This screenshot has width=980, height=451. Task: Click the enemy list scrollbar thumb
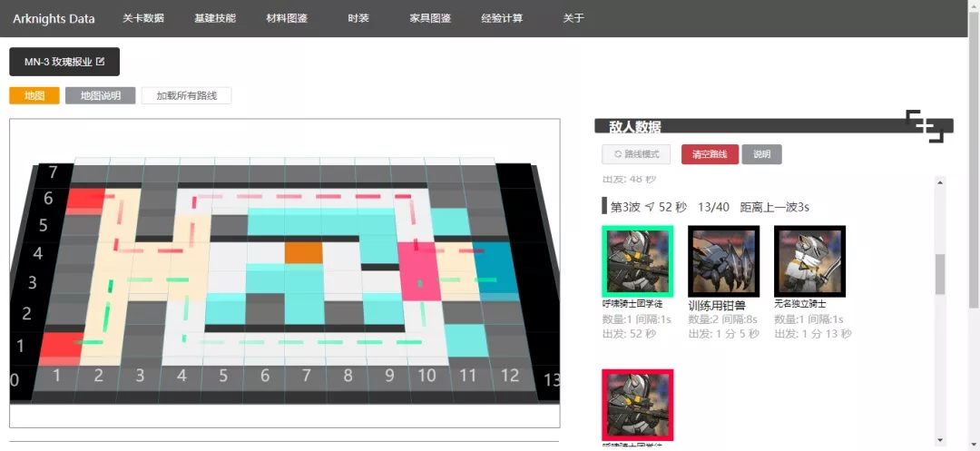click(x=940, y=274)
